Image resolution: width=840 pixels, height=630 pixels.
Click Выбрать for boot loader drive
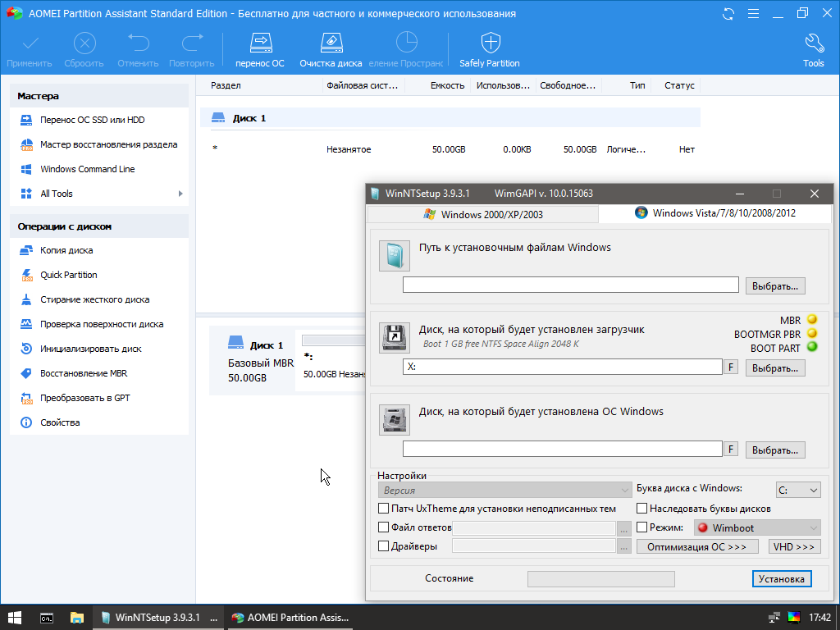click(775, 368)
